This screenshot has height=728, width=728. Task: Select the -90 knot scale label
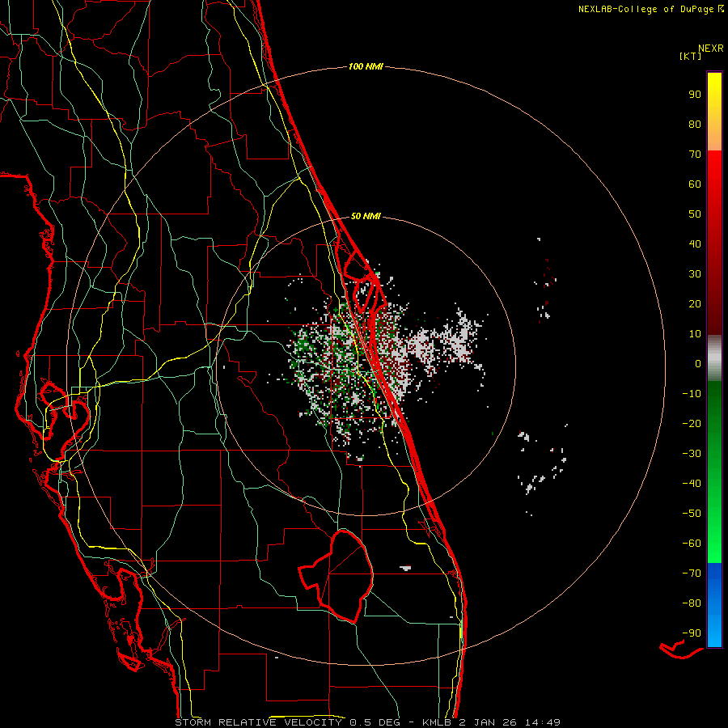(x=692, y=633)
